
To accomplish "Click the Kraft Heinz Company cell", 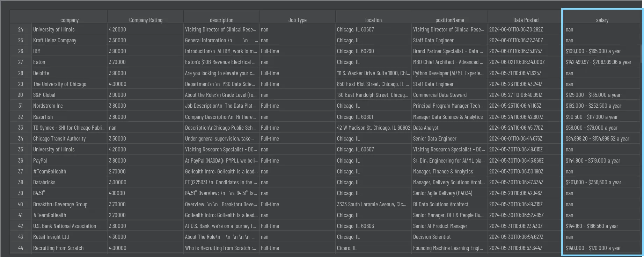I will 69,40.
